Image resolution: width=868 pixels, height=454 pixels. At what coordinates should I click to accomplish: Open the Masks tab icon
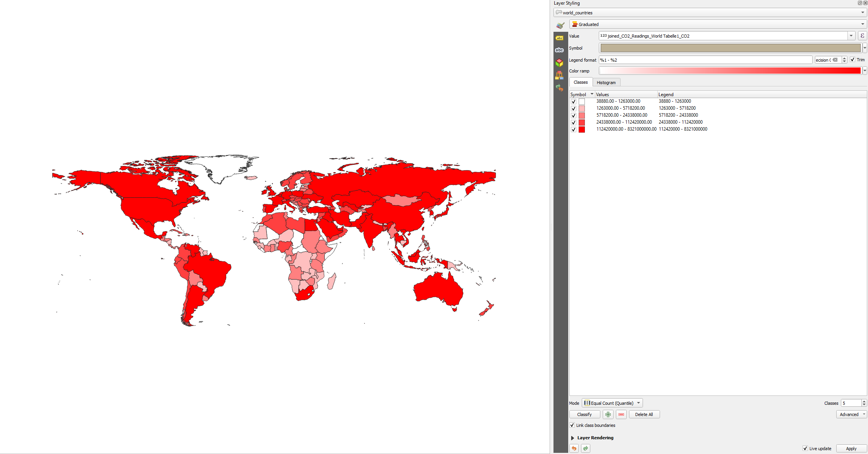pyautogui.click(x=560, y=50)
